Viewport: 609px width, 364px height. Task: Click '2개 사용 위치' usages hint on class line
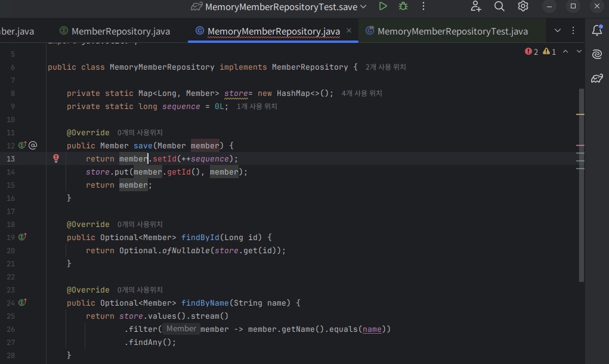coord(385,67)
